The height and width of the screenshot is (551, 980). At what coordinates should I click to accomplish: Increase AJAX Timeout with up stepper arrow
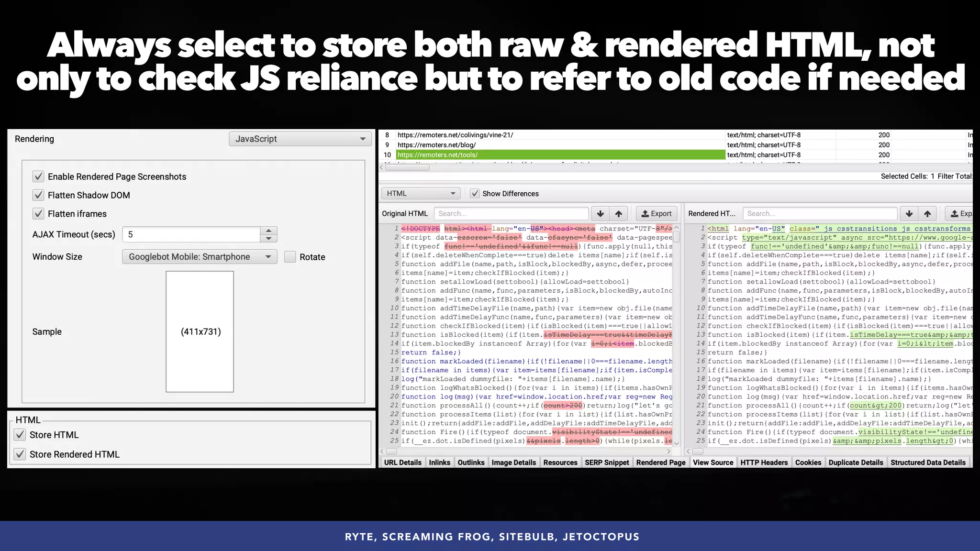(x=268, y=231)
